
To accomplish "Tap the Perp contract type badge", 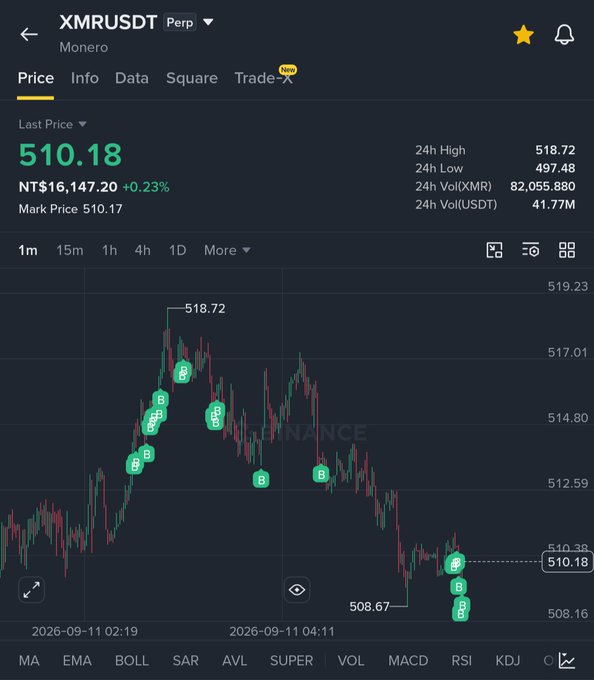I will pyautogui.click(x=180, y=22).
